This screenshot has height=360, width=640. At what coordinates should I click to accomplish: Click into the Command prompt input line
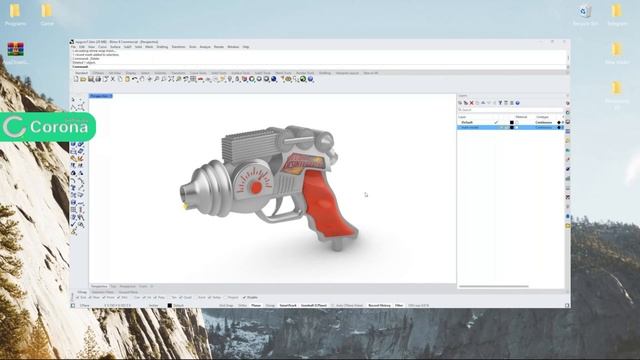(318, 67)
